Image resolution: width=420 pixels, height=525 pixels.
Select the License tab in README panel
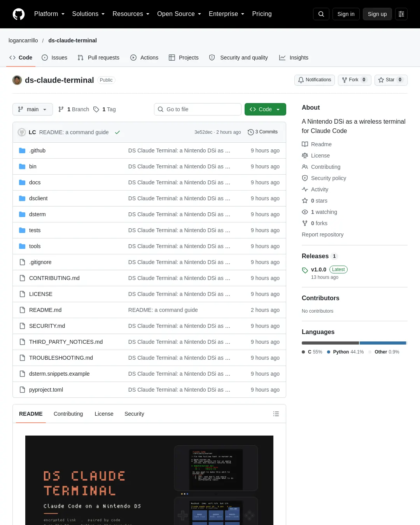[104, 414]
